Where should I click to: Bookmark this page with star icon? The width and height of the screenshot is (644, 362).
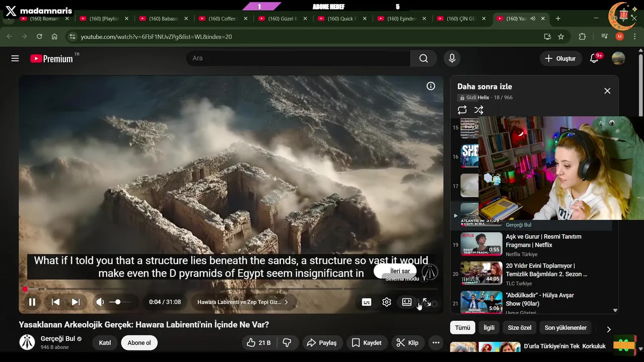pos(561,37)
